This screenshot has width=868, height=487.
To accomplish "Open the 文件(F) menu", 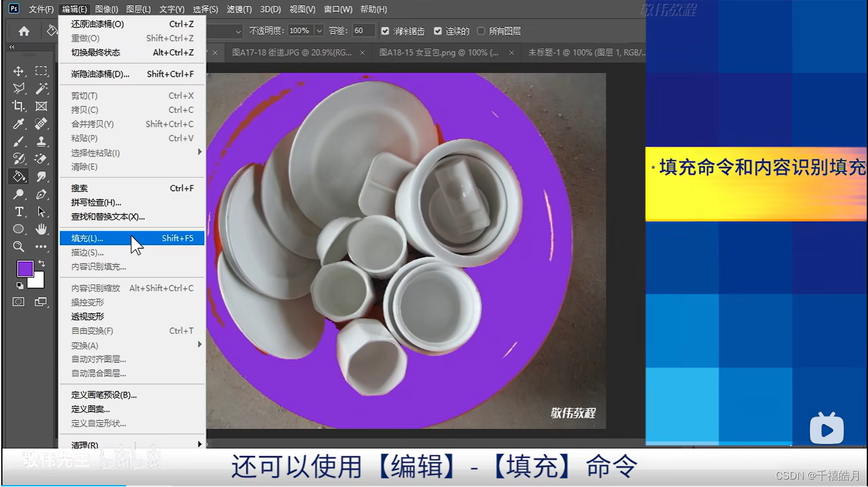I will coord(41,9).
